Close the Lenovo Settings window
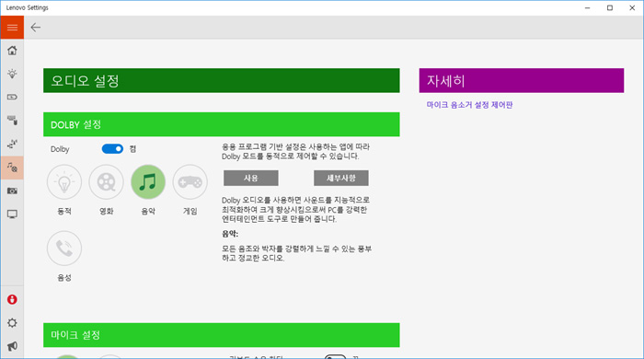Viewport: 644px width, 359px height. [x=632, y=7]
